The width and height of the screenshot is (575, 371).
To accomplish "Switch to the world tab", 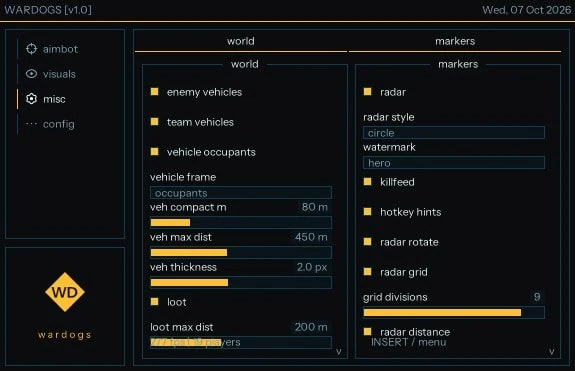I will point(241,41).
